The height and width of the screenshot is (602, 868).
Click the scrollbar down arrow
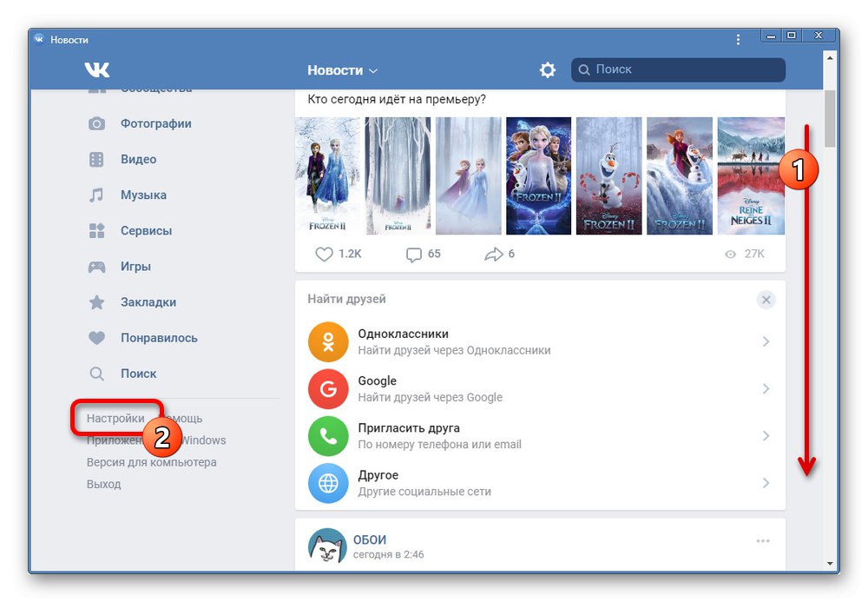pyautogui.click(x=829, y=564)
